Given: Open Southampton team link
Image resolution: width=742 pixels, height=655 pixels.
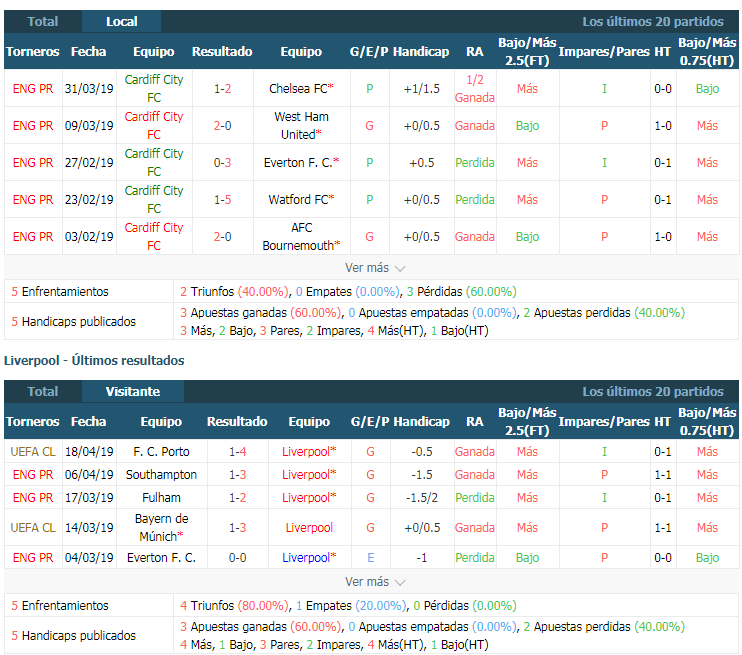Looking at the screenshot, I should (x=161, y=474).
